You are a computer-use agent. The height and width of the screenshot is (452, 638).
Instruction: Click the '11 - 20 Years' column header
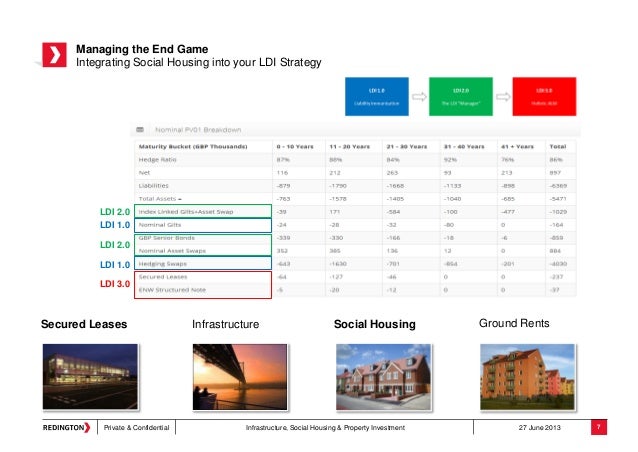pyautogui.click(x=350, y=146)
